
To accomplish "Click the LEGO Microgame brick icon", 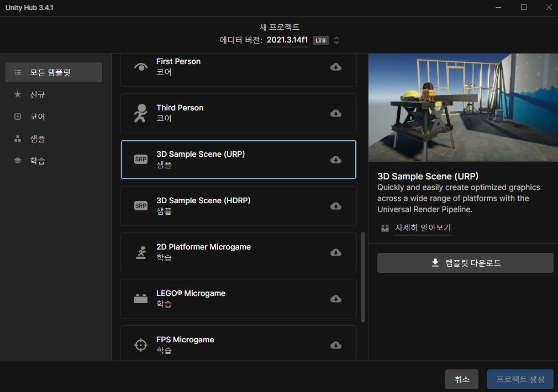I will click(x=141, y=299).
